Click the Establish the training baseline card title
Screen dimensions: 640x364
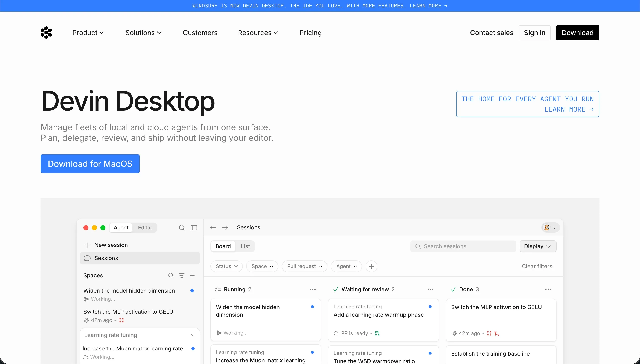(x=490, y=353)
